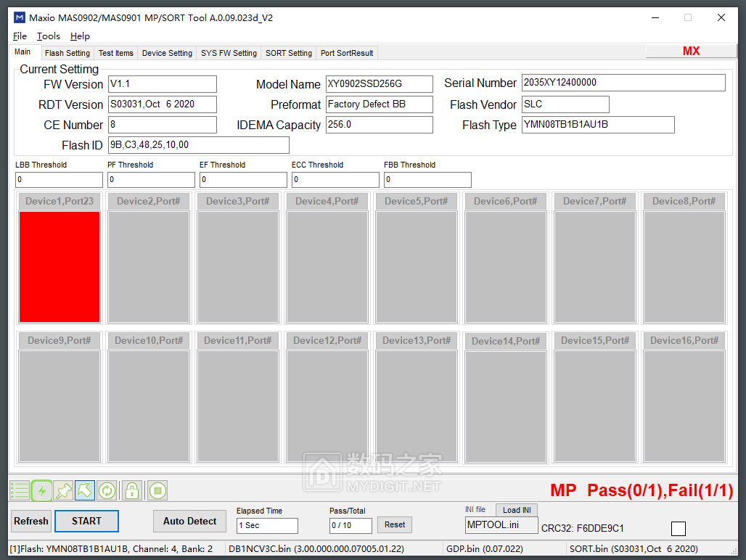Click the Device8,Port# header button
The width and height of the screenshot is (746, 560).
point(684,201)
